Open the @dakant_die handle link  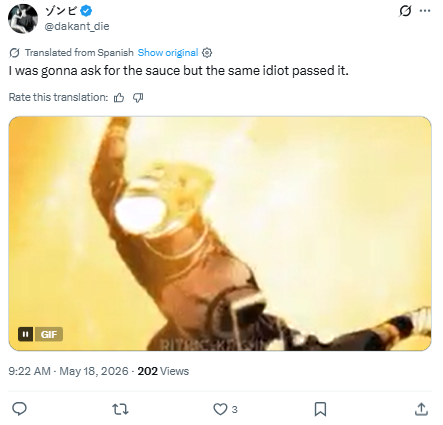point(77,26)
